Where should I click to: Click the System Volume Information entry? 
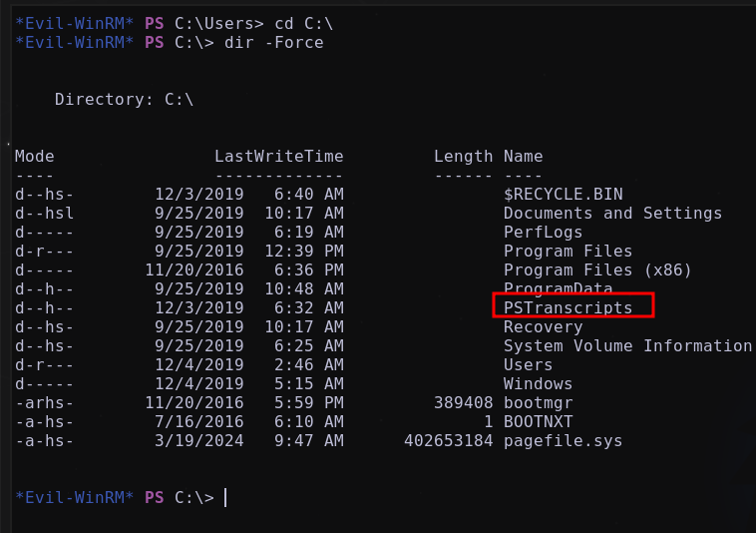pyautogui.click(x=627, y=345)
